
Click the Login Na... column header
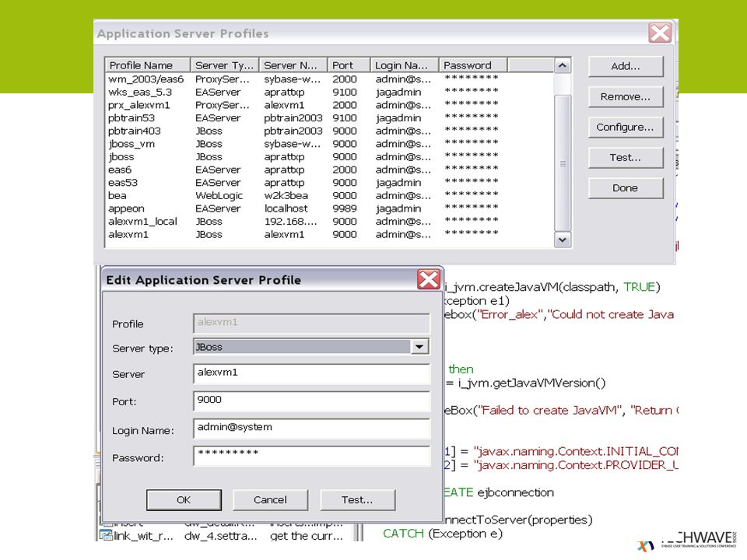pyautogui.click(x=405, y=65)
